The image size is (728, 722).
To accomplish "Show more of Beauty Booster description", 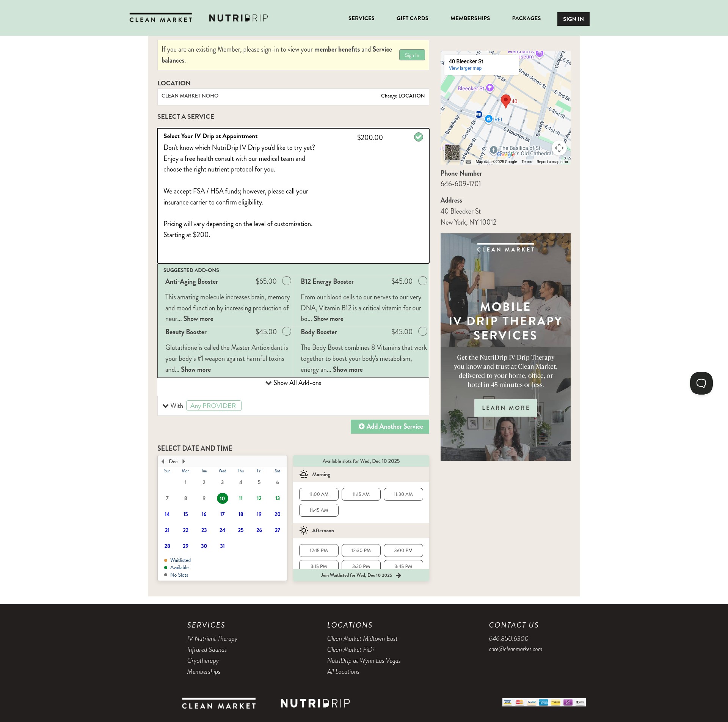I will pyautogui.click(x=196, y=370).
